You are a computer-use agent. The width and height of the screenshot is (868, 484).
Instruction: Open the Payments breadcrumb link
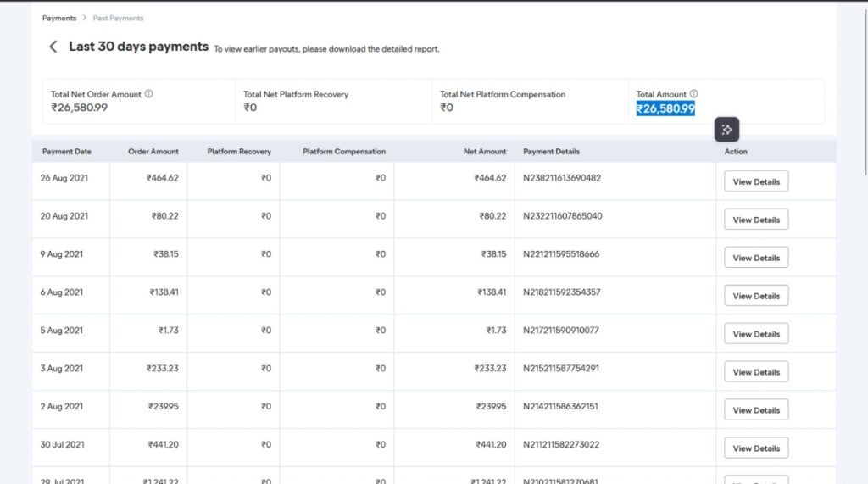(x=59, y=18)
